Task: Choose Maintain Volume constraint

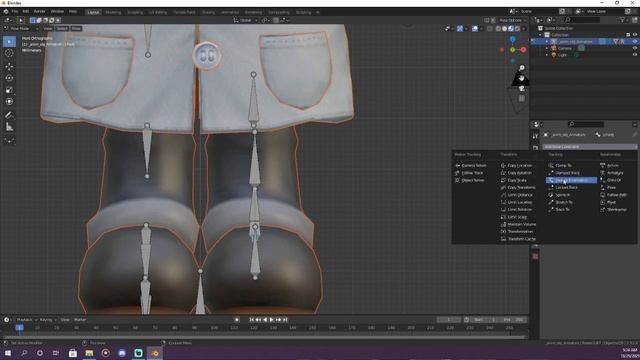Action: pyautogui.click(x=519, y=224)
